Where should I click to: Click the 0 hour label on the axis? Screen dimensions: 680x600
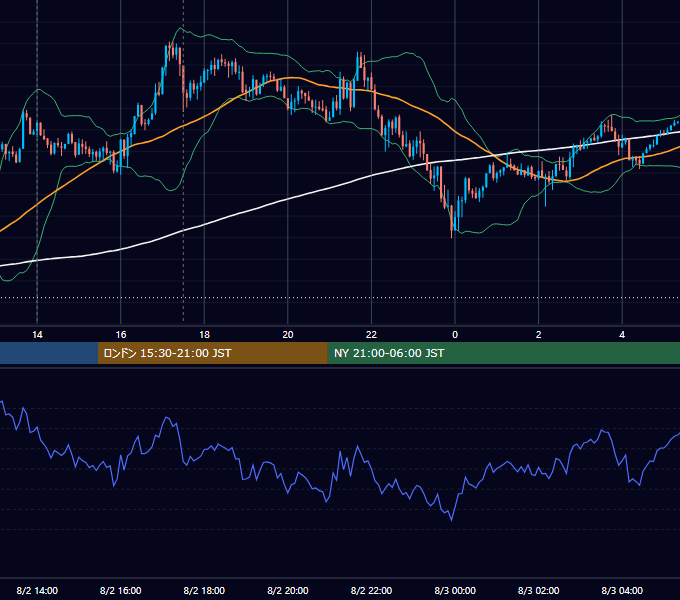(x=455, y=335)
